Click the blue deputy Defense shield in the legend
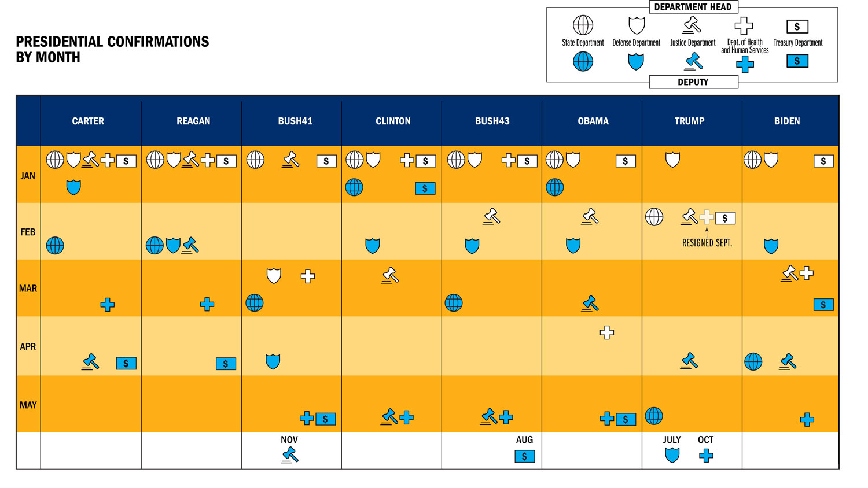This screenshot has height=488, width=868. [636, 61]
